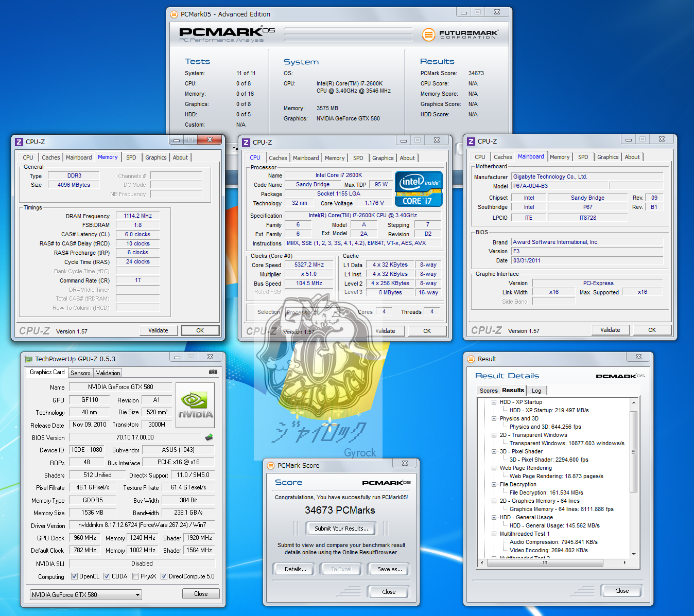Select File Decryption: 161.534 MB/s row

pos(546,492)
